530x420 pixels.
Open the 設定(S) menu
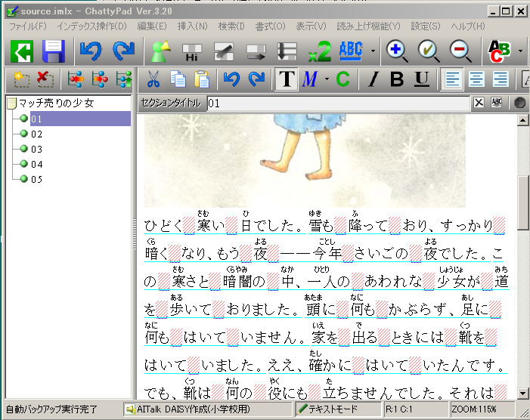click(x=426, y=26)
